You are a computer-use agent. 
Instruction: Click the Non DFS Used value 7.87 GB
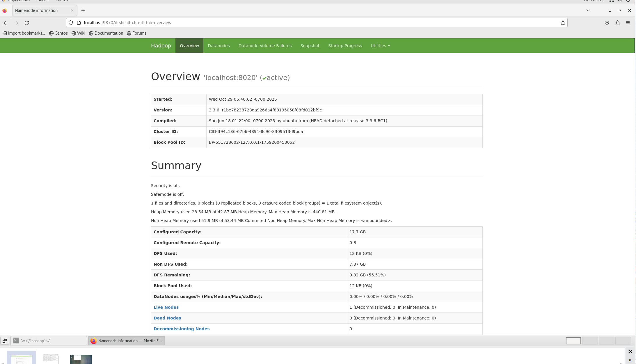[358, 264]
